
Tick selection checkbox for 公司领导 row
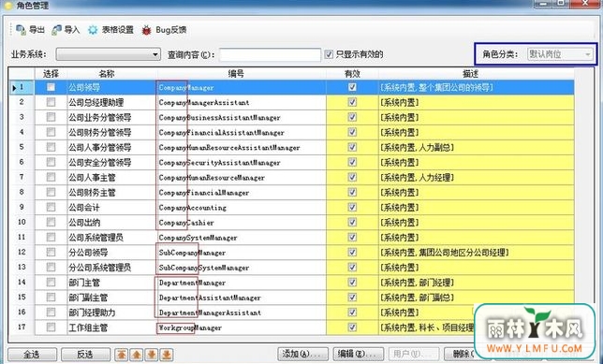pyautogui.click(x=51, y=87)
